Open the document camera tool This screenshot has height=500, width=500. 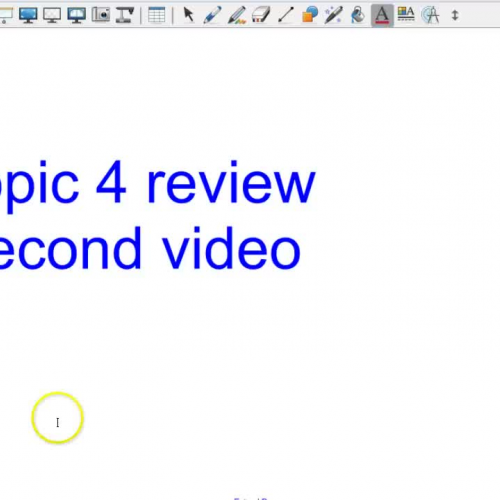coord(125,15)
